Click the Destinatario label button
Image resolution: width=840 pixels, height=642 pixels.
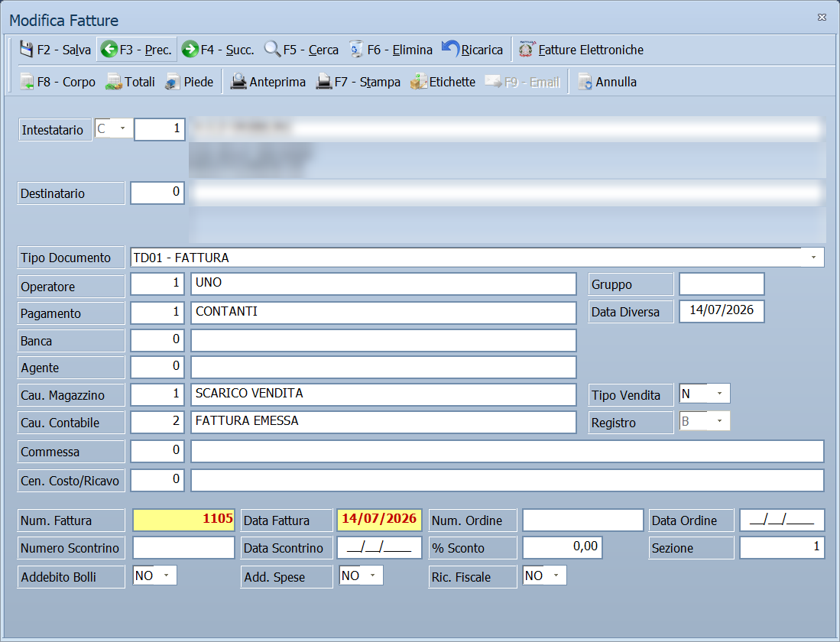pos(71,193)
